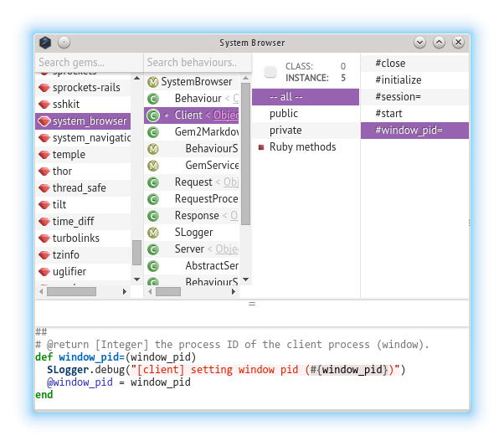Click the Client class icon
The height and width of the screenshot is (446, 504).
[153, 115]
